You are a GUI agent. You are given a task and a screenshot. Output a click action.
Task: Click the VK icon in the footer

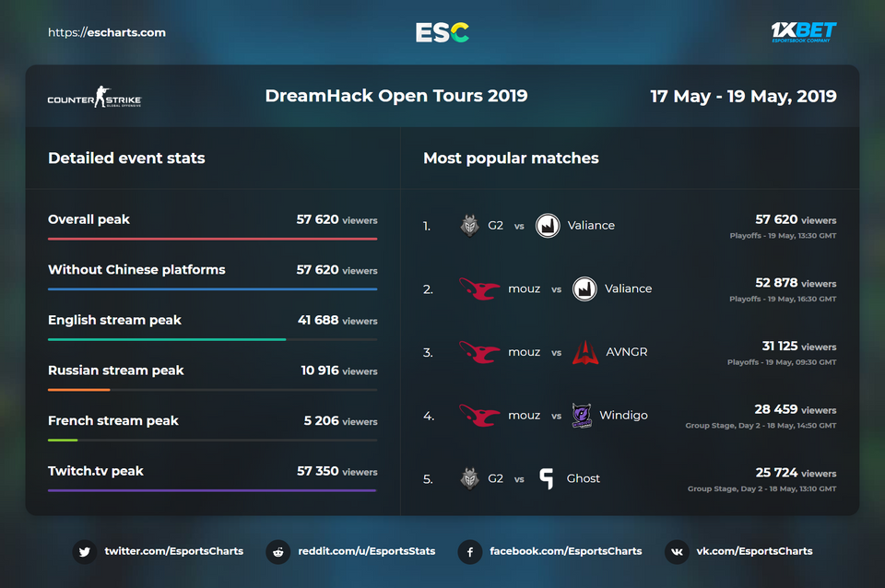point(676,552)
